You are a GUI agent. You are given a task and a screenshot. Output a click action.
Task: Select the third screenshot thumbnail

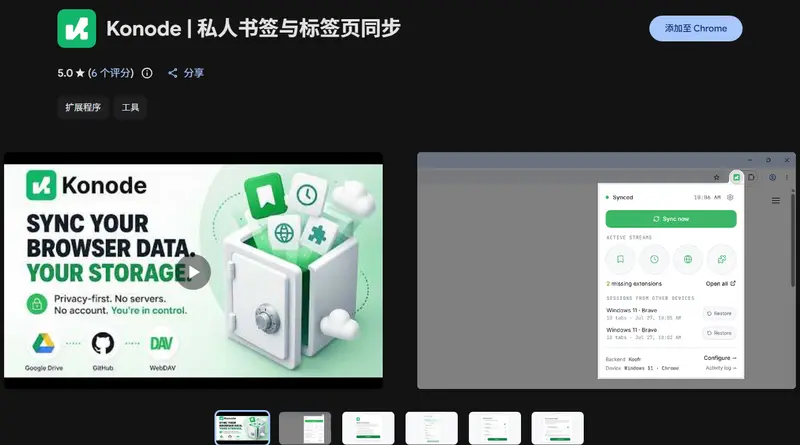pos(368,428)
